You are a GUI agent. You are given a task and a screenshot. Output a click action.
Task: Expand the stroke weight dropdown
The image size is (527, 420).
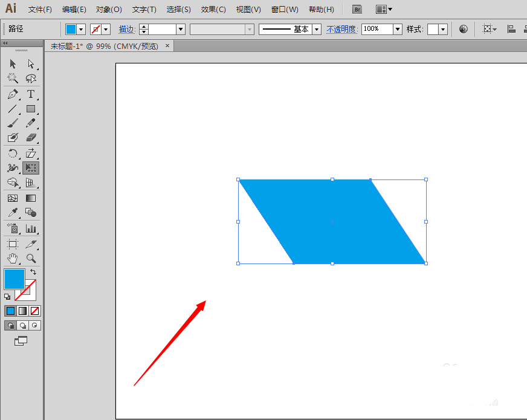coord(180,29)
